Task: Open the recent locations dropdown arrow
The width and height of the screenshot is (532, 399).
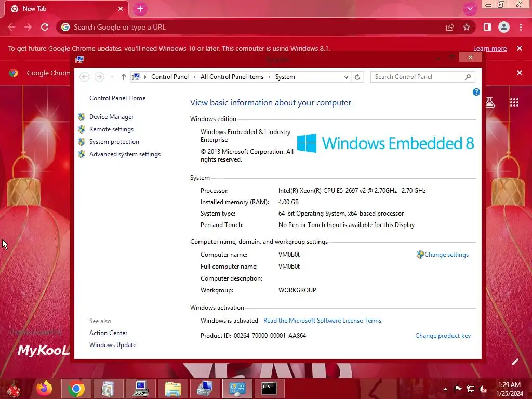Action: 112,77
